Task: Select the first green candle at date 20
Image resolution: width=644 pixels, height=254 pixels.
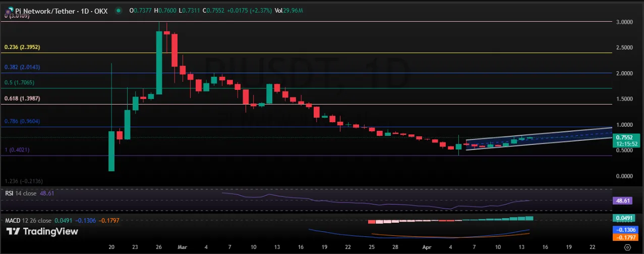Action: [x=111, y=151]
